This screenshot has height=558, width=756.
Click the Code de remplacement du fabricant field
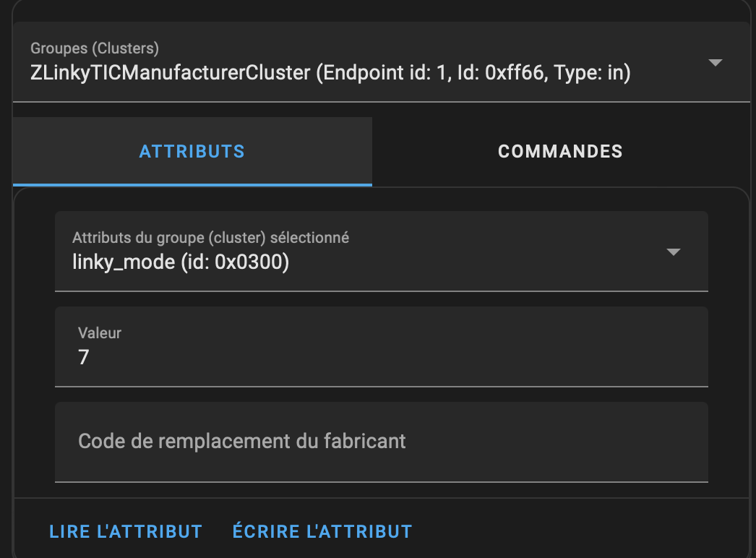point(381,441)
